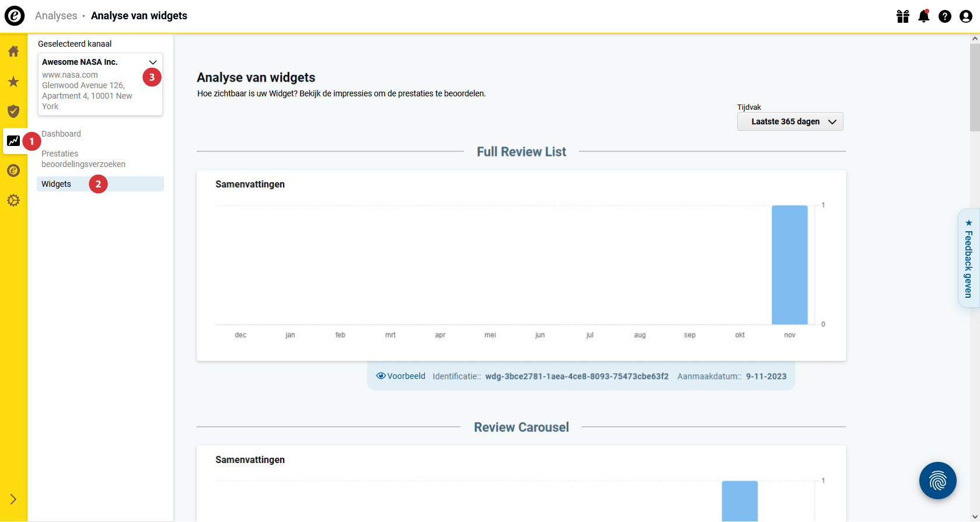980x522 pixels.
Task: Check the notifications bell icon
Action: tap(923, 16)
